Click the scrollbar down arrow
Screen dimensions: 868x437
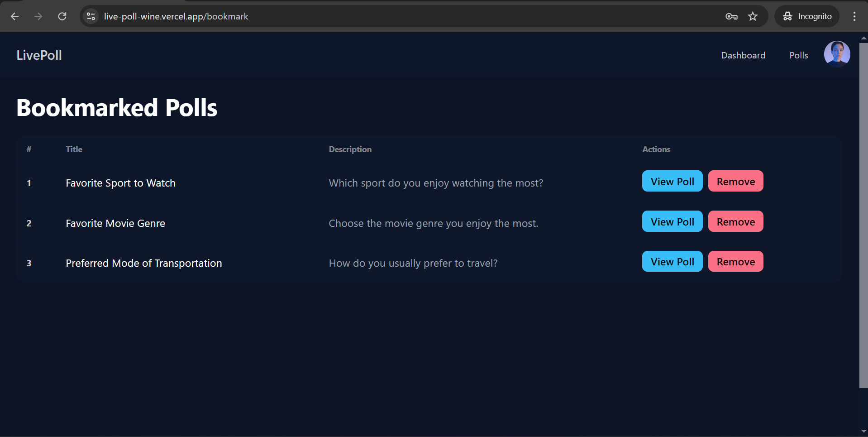[863, 432]
